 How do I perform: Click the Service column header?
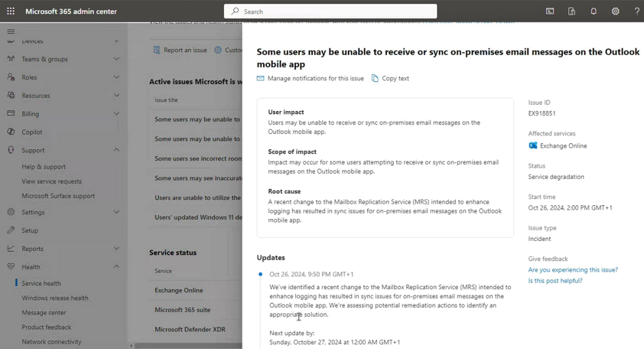[163, 271]
